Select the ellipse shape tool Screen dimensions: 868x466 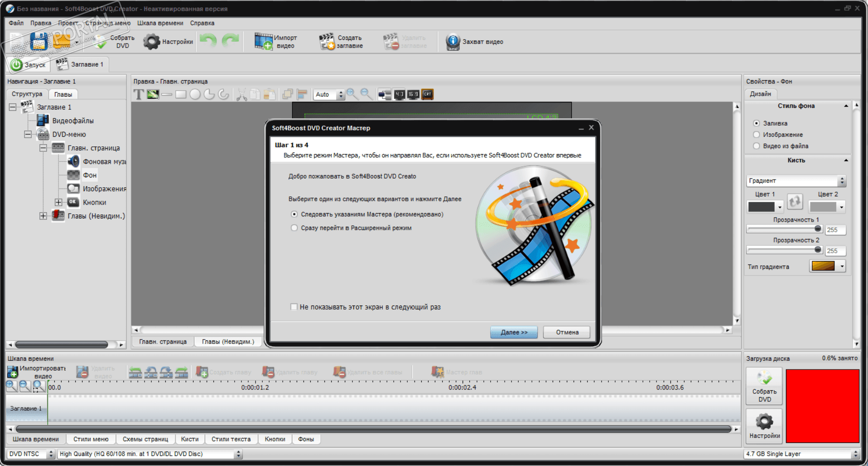tap(195, 94)
